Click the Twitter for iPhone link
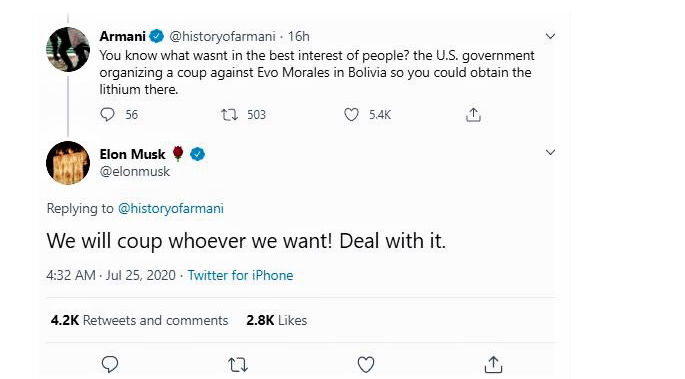Image resolution: width=685 pixels, height=379 pixels. (240, 275)
